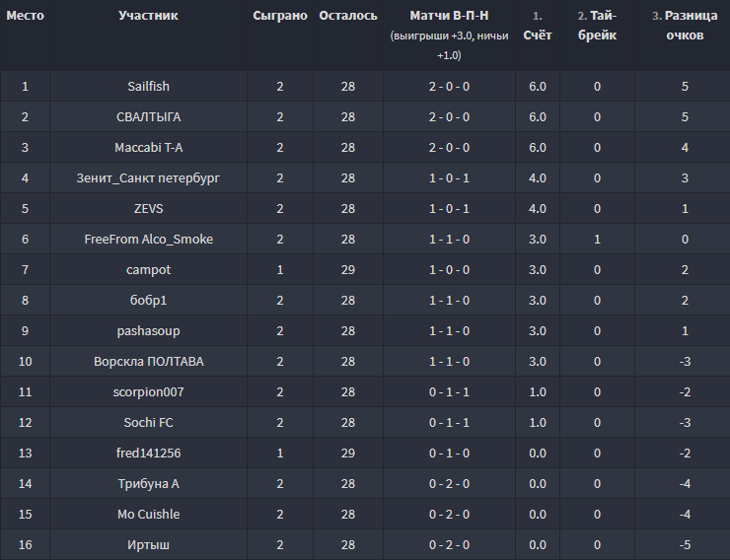The height and width of the screenshot is (560, 730).
Task: Click the Ворскла ПОЛТАВА team name
Action: coord(148,362)
